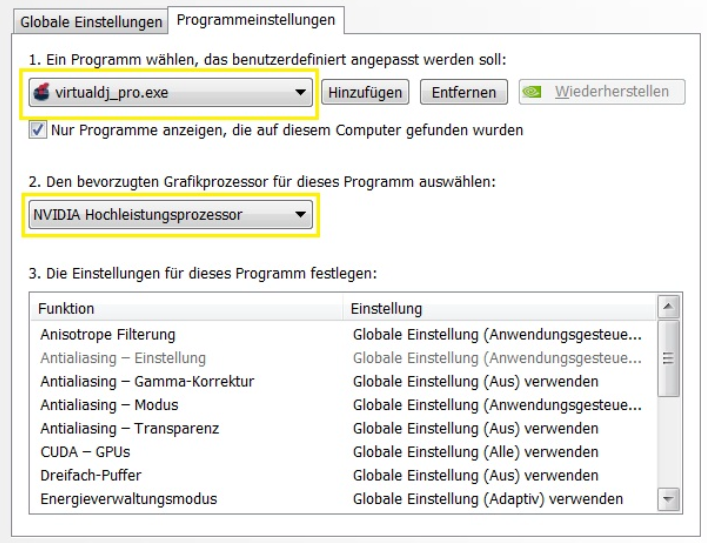Select Antialiasing – Gamma-Korrektur setting
The height and width of the screenshot is (543, 707).
[x=147, y=381]
